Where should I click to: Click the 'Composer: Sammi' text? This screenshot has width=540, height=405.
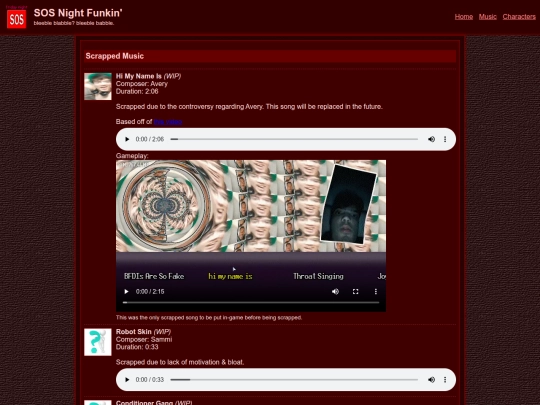pos(144,339)
